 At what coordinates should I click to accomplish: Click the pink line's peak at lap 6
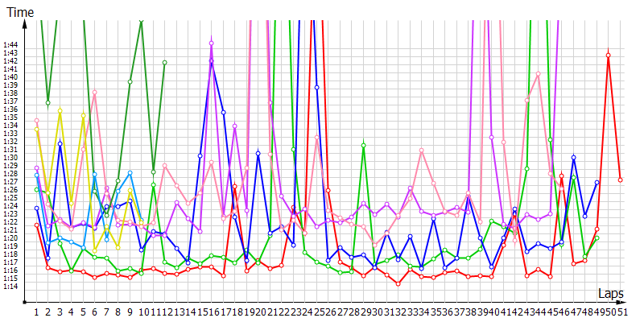coord(94,93)
